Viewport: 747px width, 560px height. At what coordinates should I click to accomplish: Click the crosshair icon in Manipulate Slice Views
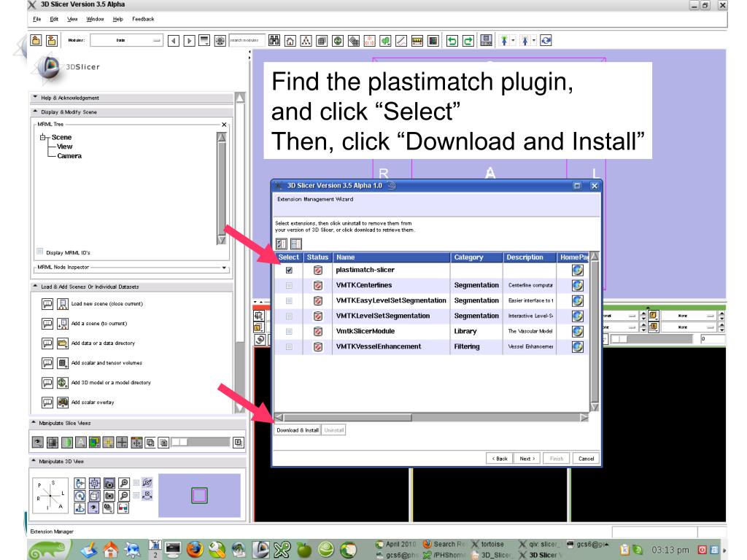122,443
